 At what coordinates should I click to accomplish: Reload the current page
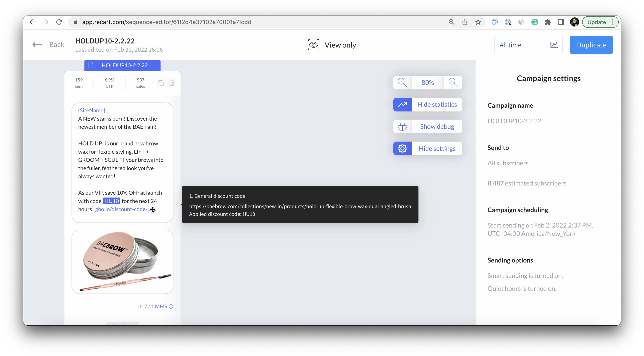click(x=59, y=22)
